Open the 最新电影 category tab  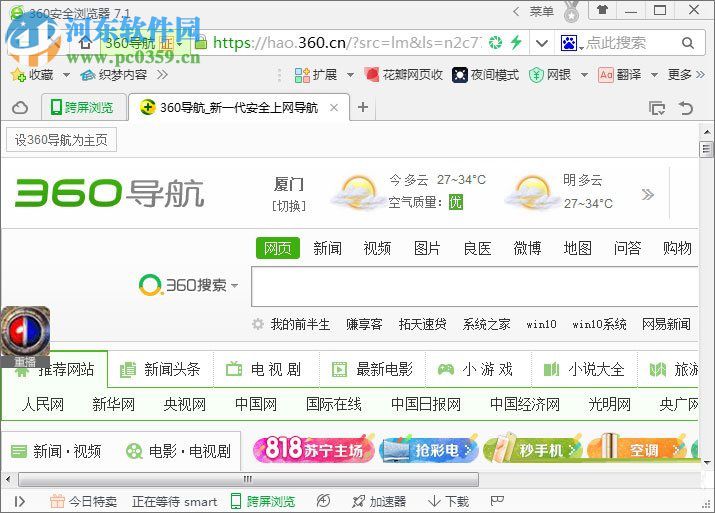tap(372, 369)
